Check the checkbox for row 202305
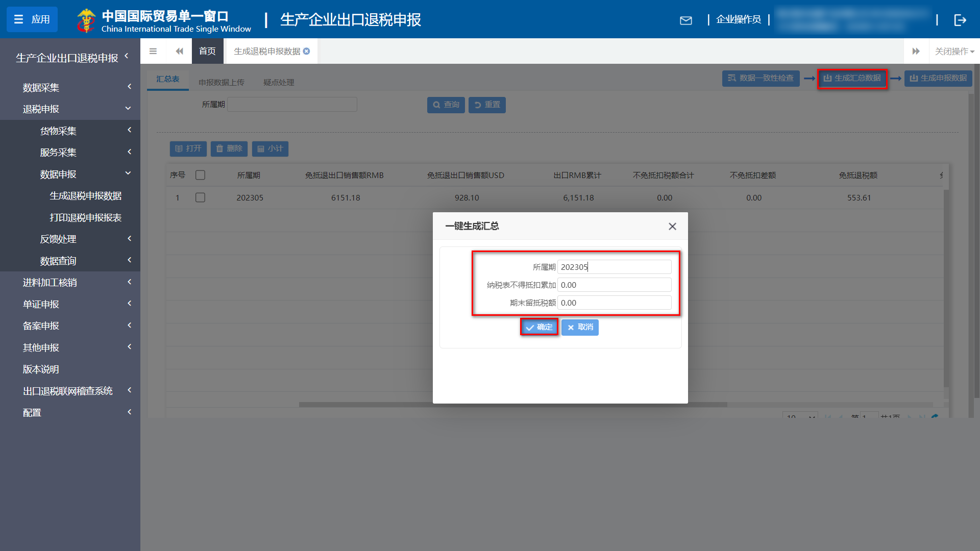The height and width of the screenshot is (551, 980). click(x=200, y=197)
